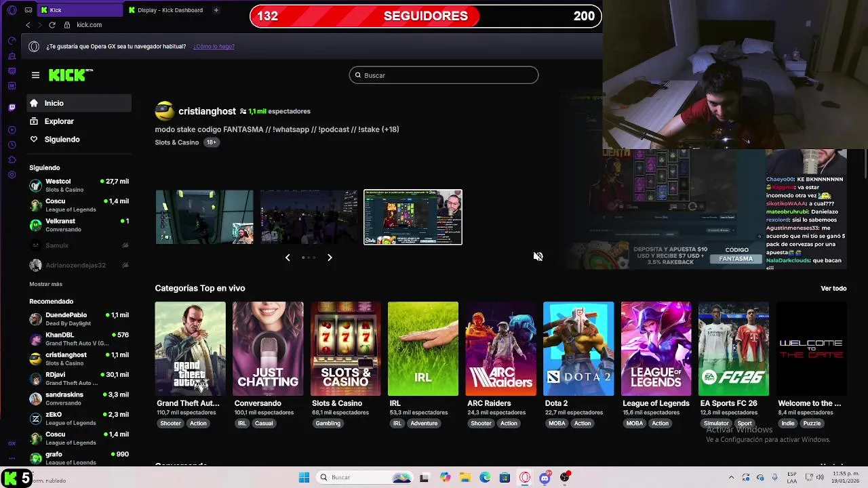Open GX Control speedometer icon in Opera sidebar

[x=12, y=41]
